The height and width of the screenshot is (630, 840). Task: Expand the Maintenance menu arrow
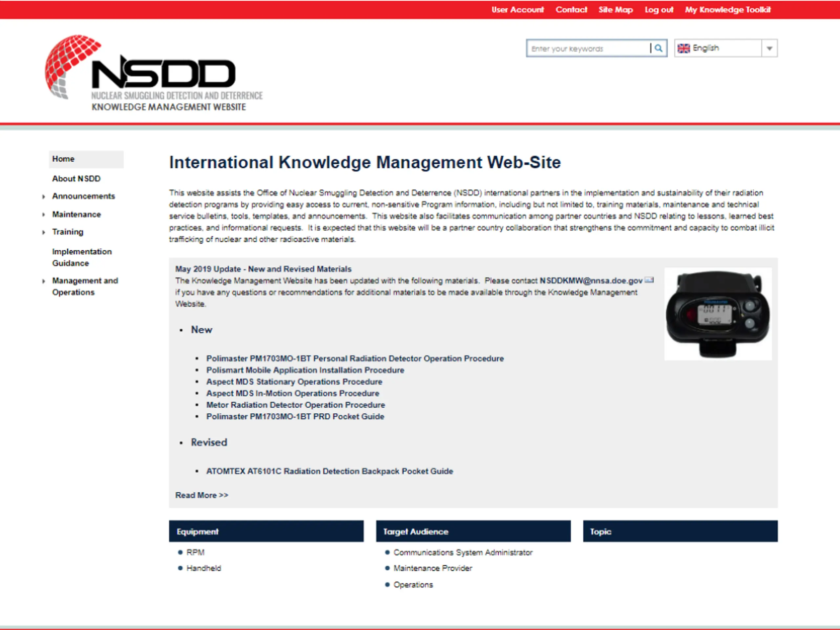click(44, 215)
